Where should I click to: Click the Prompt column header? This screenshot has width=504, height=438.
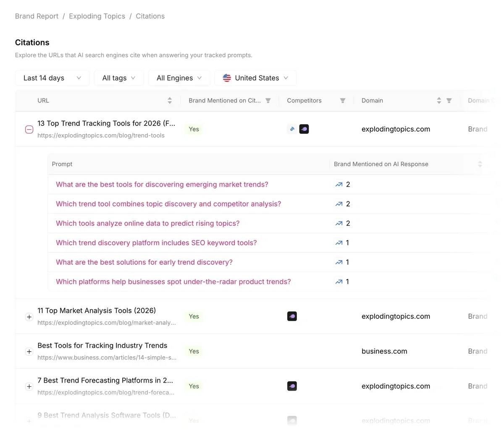pyautogui.click(x=62, y=164)
